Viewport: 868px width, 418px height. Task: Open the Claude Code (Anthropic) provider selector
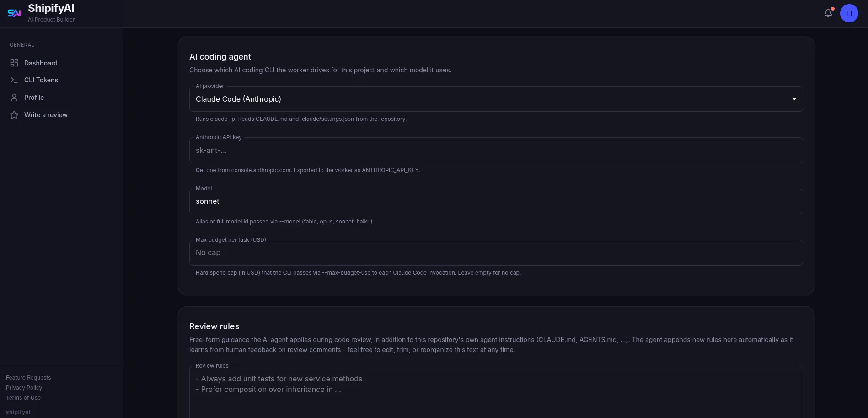pyautogui.click(x=496, y=99)
